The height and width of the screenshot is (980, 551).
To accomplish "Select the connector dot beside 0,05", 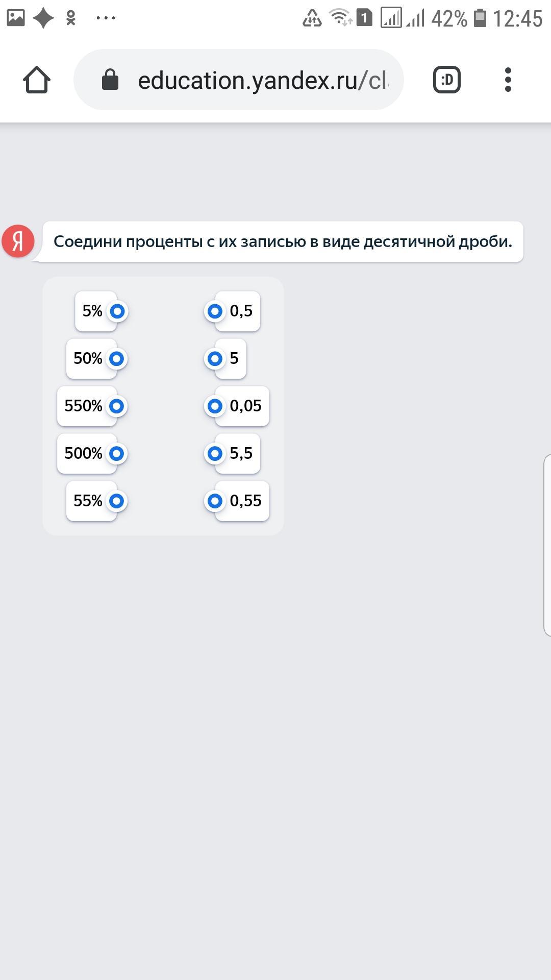I will click(215, 406).
